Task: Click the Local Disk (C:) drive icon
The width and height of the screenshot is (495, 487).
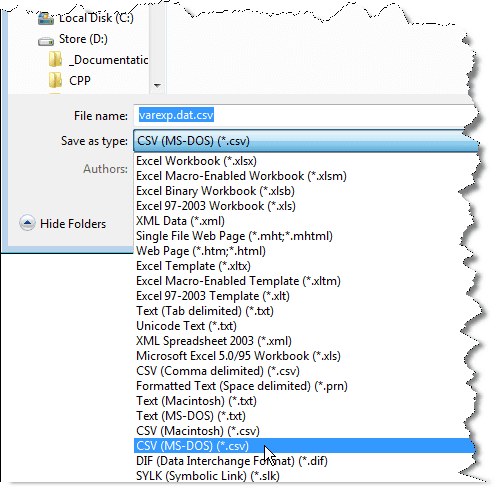Action: (46, 19)
